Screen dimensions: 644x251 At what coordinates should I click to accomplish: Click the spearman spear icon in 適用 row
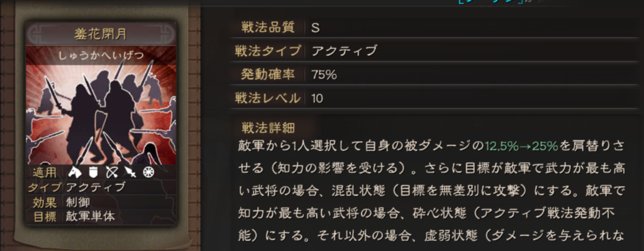pyautogui.click(x=130, y=172)
